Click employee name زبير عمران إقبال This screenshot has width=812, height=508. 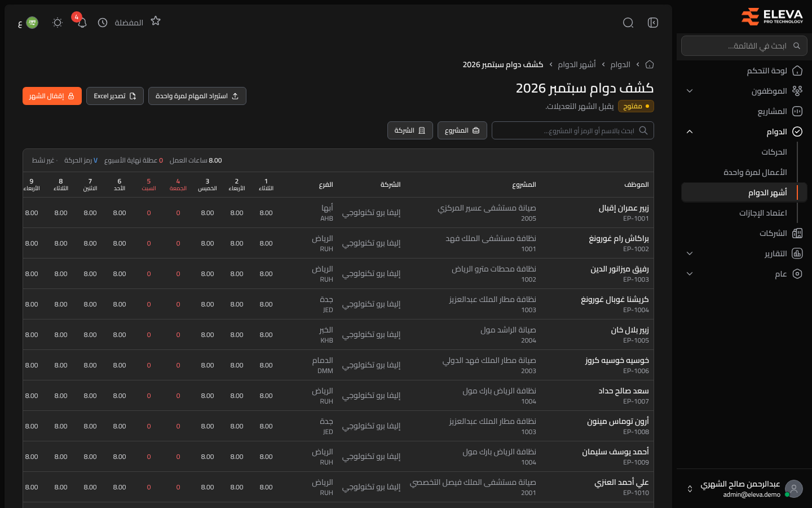coord(624,208)
